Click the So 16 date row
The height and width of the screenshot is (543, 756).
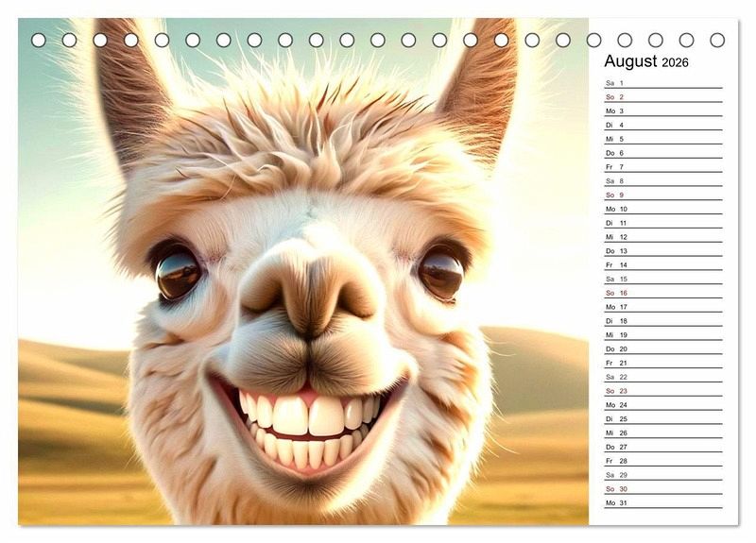coord(662,293)
